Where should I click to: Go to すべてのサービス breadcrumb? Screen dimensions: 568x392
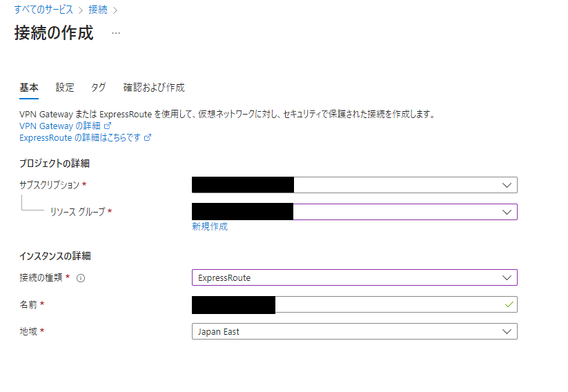point(43,10)
